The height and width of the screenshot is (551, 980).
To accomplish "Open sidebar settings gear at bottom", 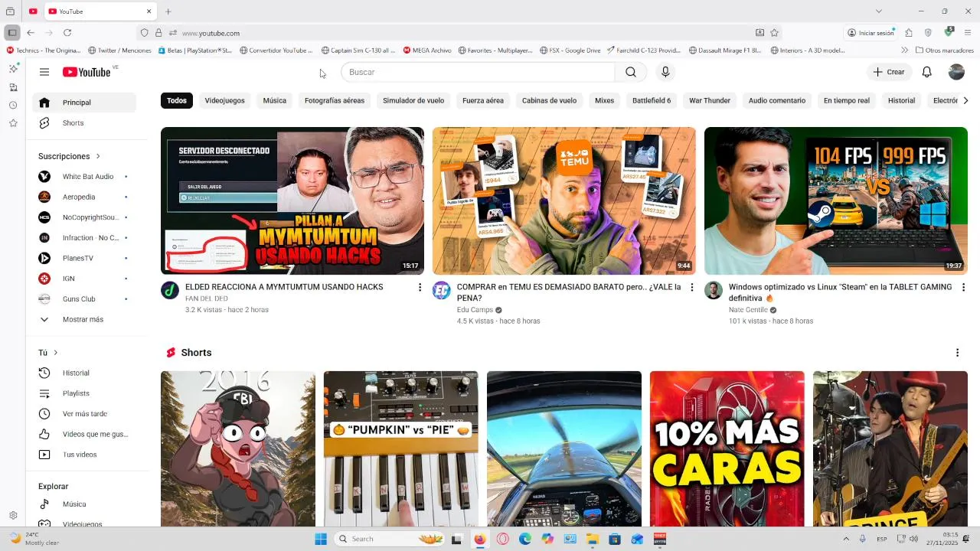I will pos(13,516).
